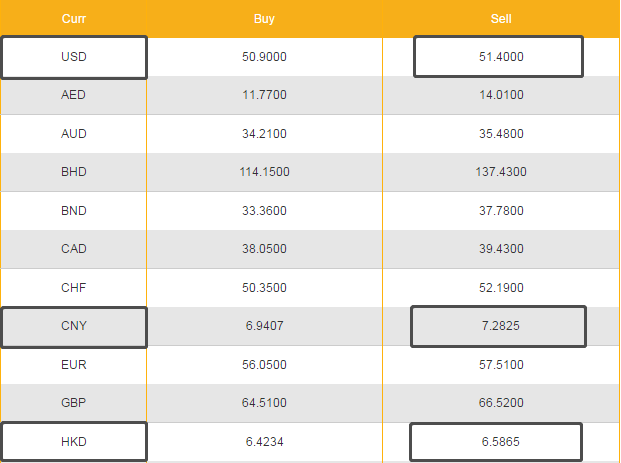The height and width of the screenshot is (463, 621).
Task: Click CAD sell rate 39.4300
Action: 501,249
